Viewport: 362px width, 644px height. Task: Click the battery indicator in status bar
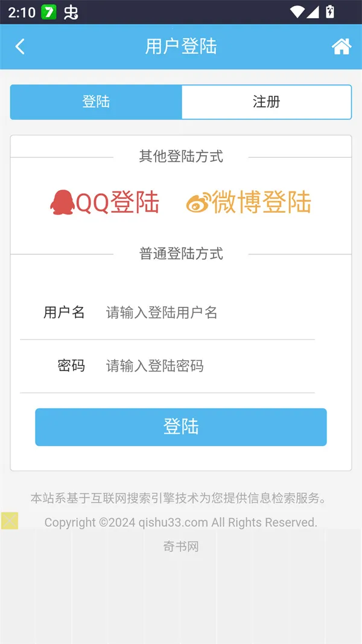click(x=329, y=10)
